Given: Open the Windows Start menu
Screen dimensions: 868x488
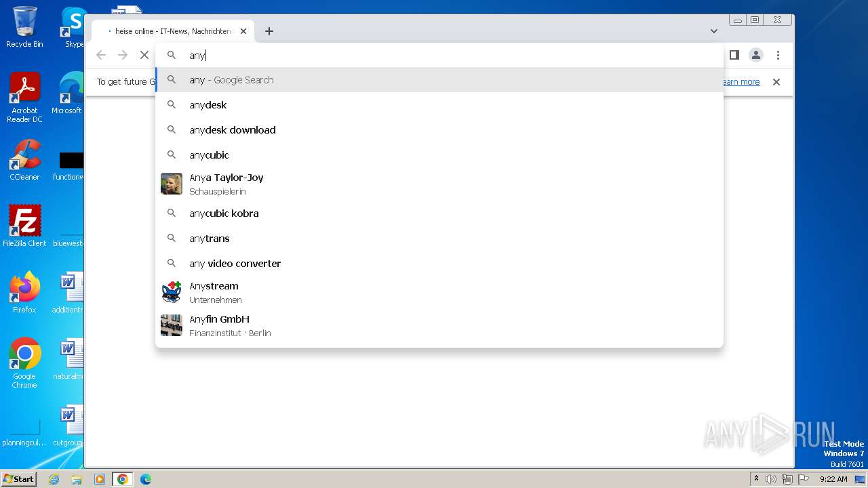Looking at the screenshot, I should (18, 479).
